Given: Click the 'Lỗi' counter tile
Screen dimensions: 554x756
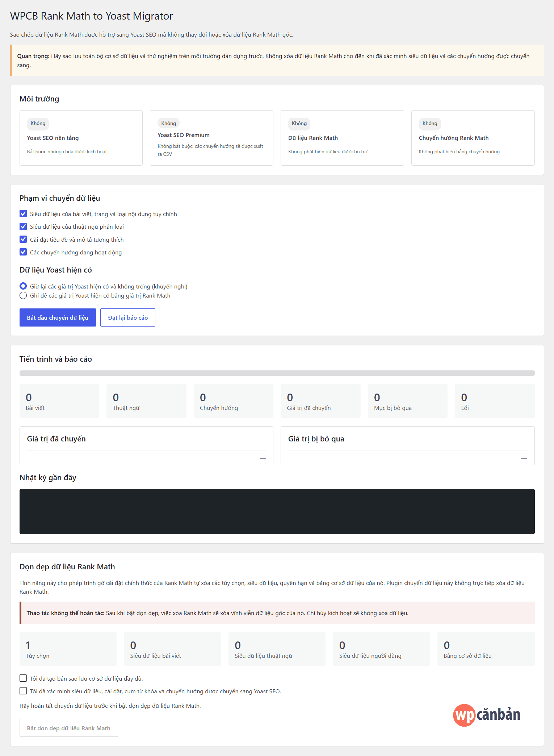Looking at the screenshot, I should [x=495, y=401].
